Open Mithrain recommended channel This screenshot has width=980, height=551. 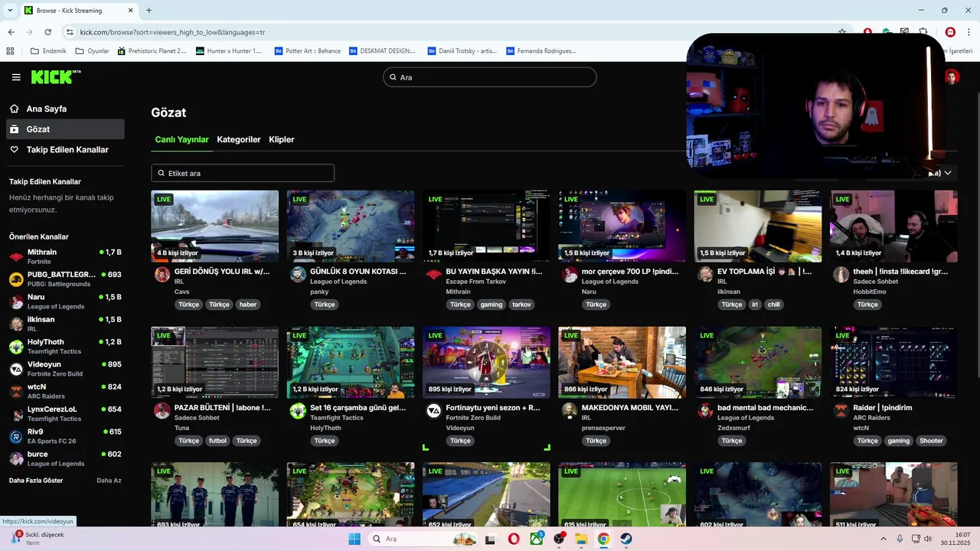tap(64, 256)
